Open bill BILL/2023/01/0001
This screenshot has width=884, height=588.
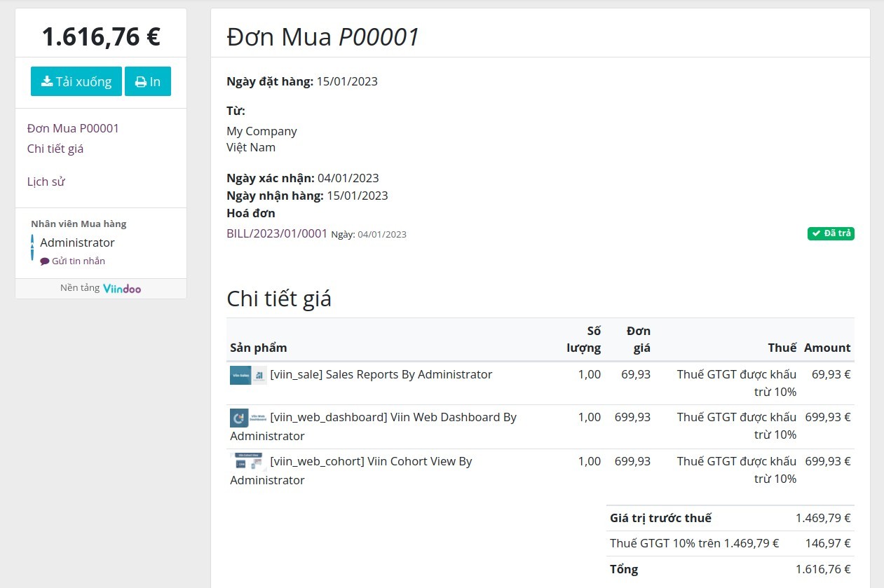point(277,233)
